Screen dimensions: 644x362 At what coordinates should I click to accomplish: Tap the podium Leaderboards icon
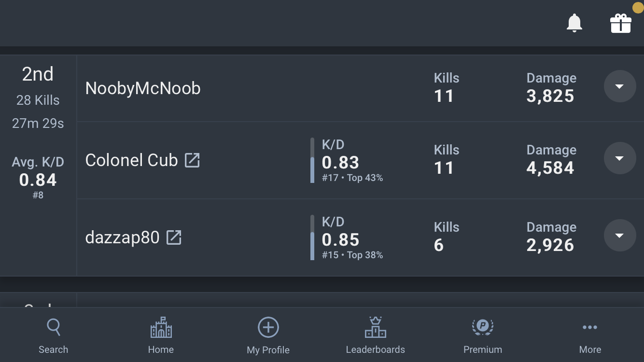point(375,327)
